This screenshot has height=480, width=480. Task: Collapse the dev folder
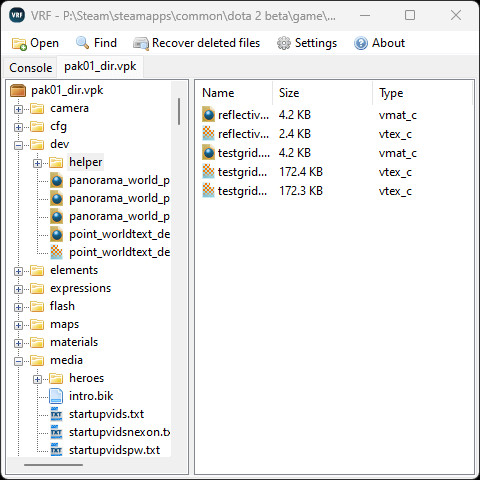pos(18,145)
